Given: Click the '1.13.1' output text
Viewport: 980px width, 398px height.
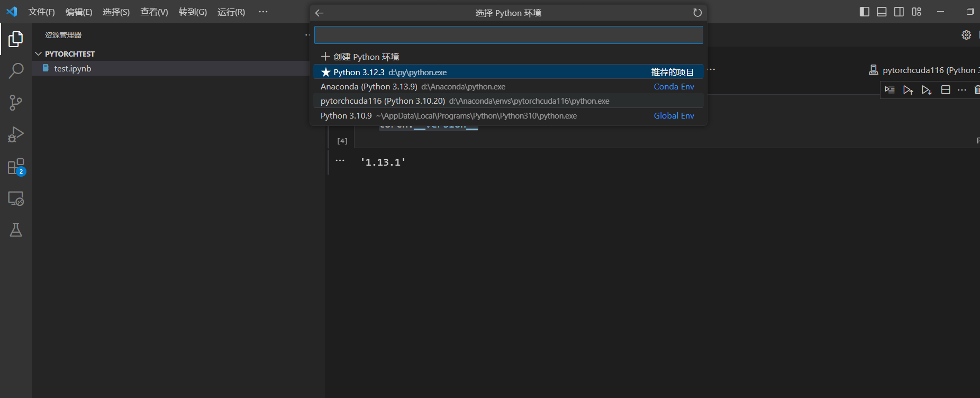Looking at the screenshot, I should click(383, 162).
